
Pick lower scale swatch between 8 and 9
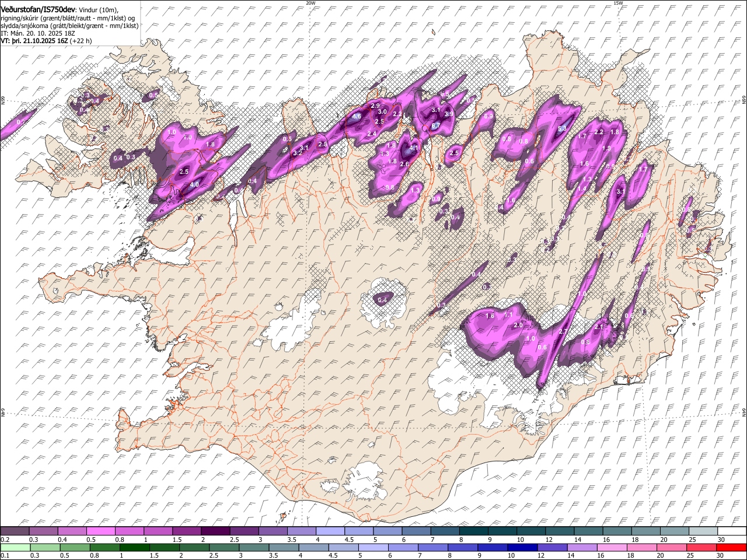click(x=463, y=547)
